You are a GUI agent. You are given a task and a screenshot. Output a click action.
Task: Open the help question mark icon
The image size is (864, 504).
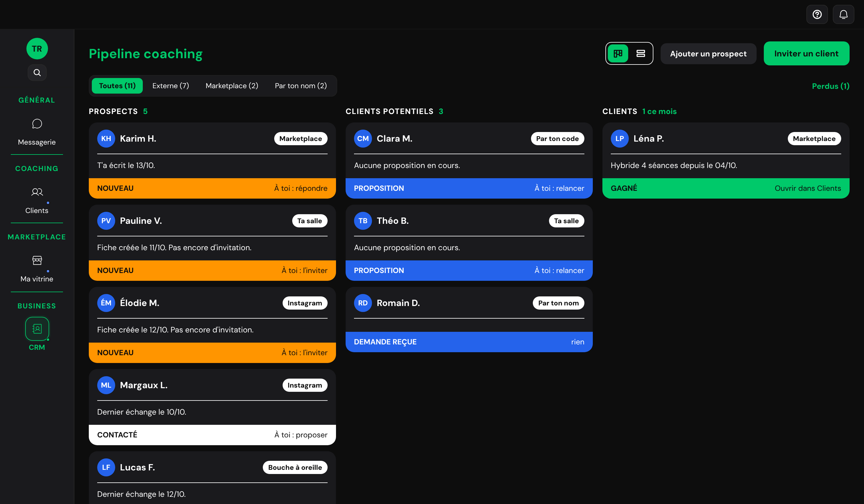(x=817, y=14)
